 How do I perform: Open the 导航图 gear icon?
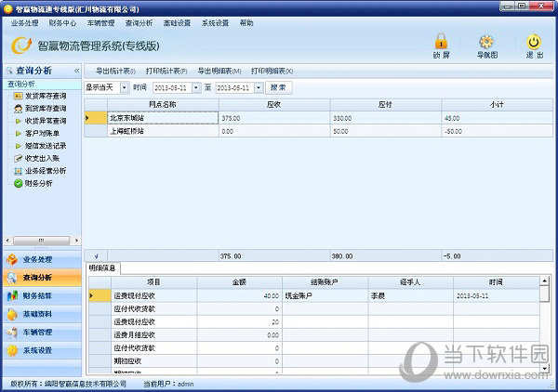pos(486,42)
